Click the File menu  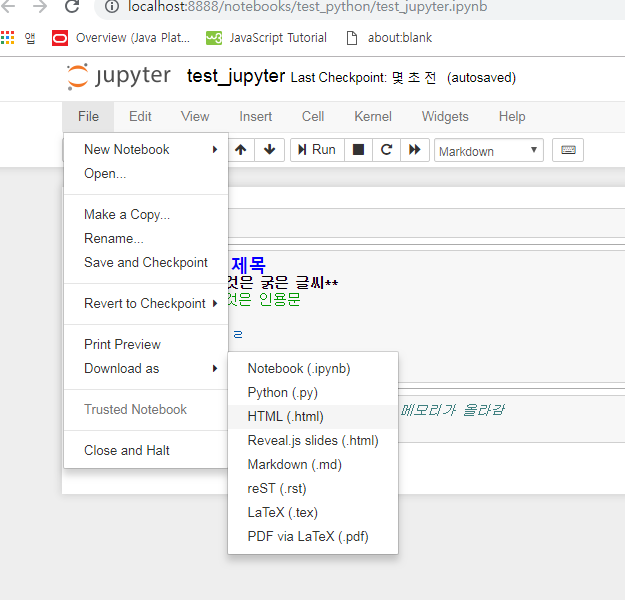88,116
